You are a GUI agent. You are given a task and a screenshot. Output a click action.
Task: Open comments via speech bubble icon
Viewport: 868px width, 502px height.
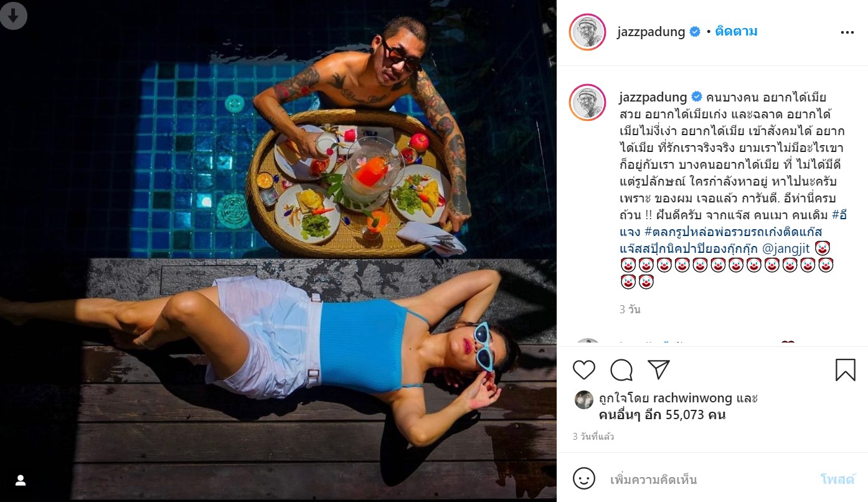pos(621,370)
